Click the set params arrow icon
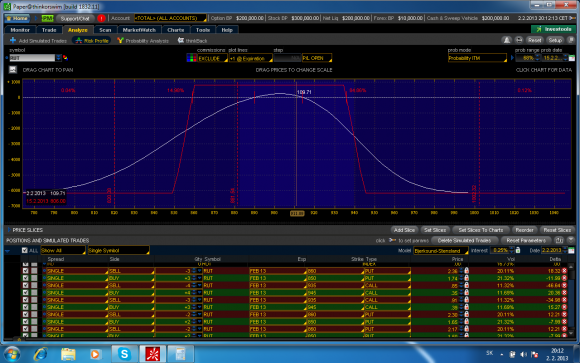Viewport: 580px width, 363px height. pyautogui.click(x=392, y=241)
